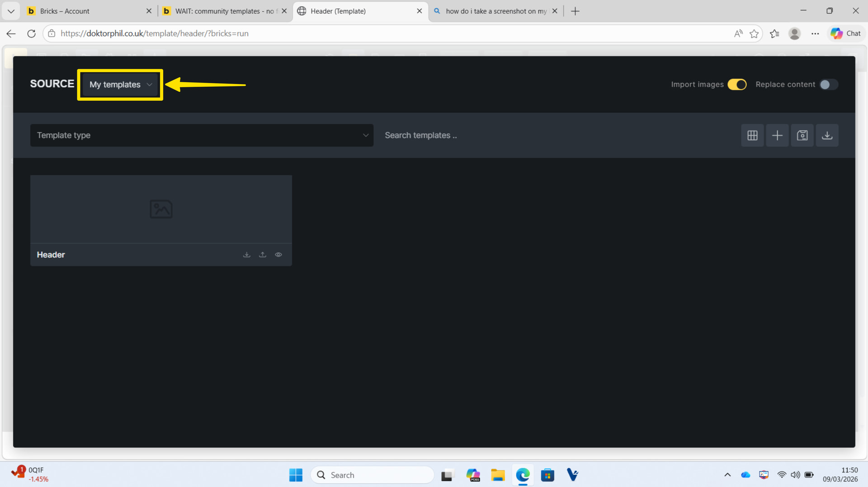The image size is (868, 487).
Task: Disable the Import images toggle
Action: click(x=736, y=84)
